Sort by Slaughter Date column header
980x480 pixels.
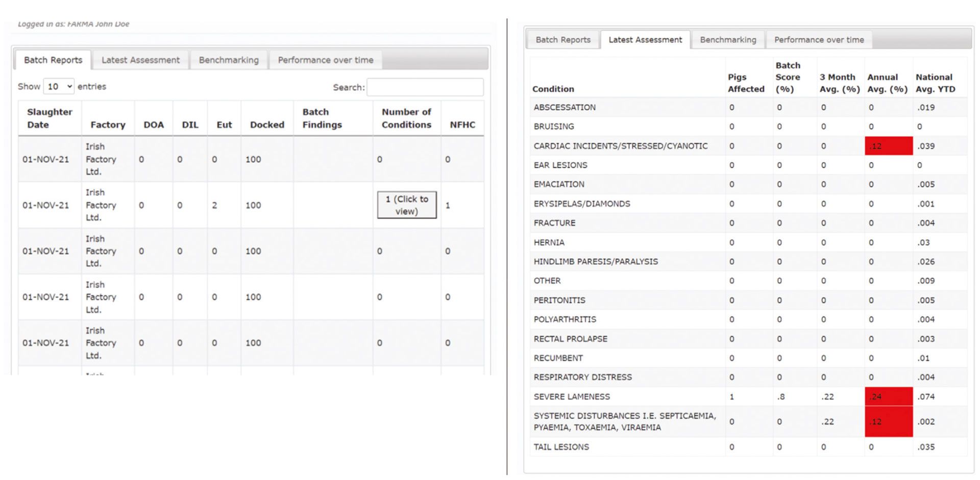coord(50,118)
